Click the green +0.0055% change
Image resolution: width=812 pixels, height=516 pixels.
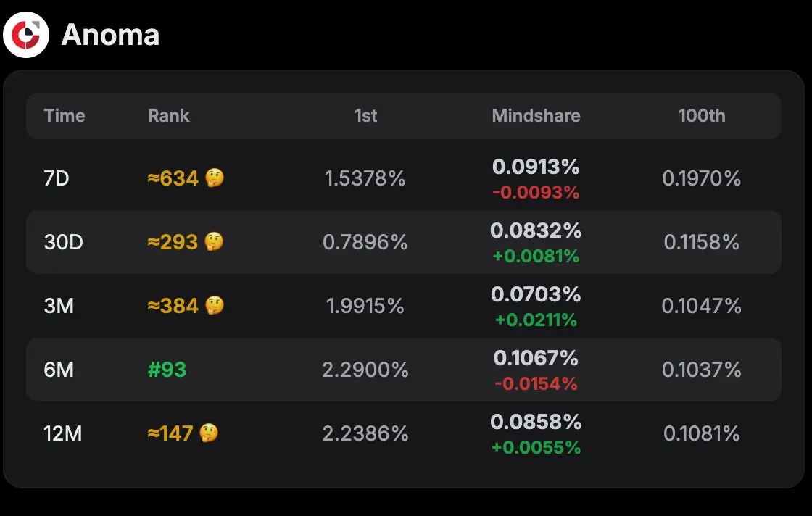pos(536,447)
